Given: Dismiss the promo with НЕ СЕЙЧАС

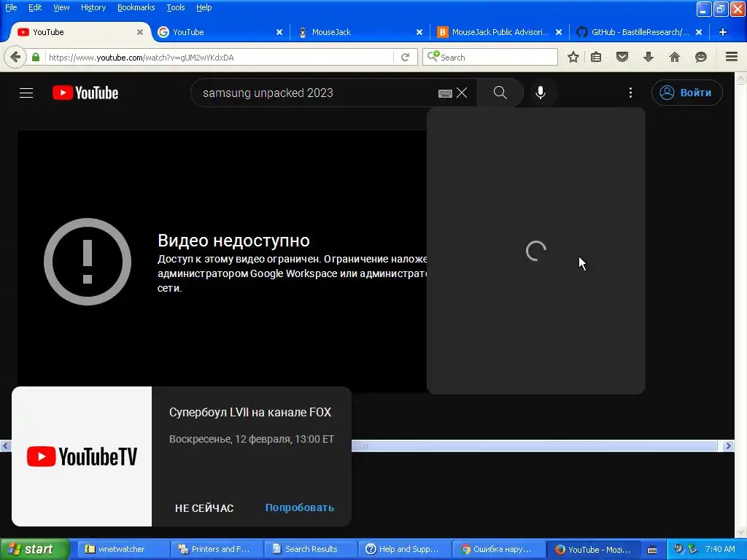Looking at the screenshot, I should point(204,508).
